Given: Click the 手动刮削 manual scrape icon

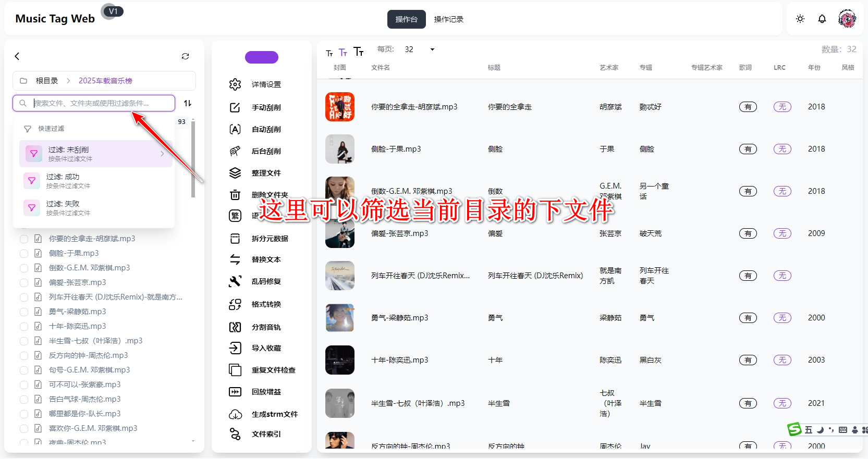Looking at the screenshot, I should (235, 107).
